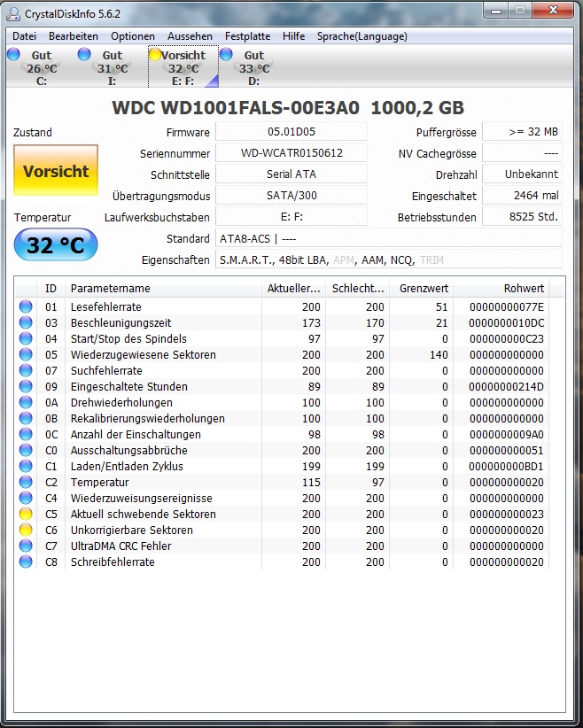Click the status icon for Drehwiederholungen

click(x=26, y=402)
